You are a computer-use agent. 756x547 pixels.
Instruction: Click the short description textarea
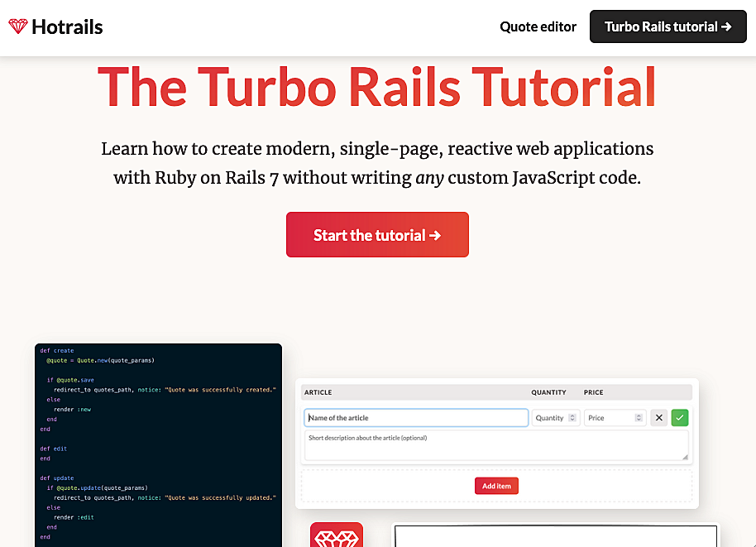tap(496, 446)
